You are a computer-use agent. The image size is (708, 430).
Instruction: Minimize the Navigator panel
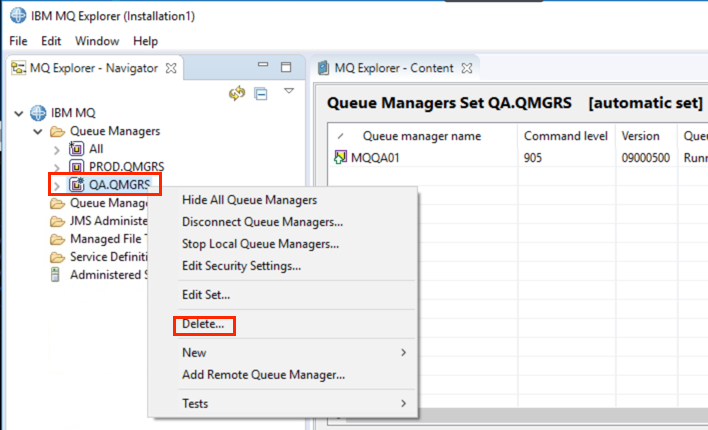263,65
